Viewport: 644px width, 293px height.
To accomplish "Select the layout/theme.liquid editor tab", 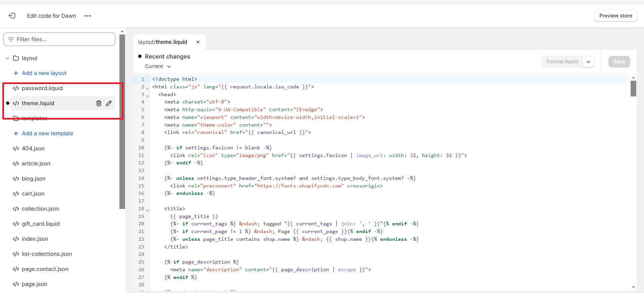I will tap(163, 42).
